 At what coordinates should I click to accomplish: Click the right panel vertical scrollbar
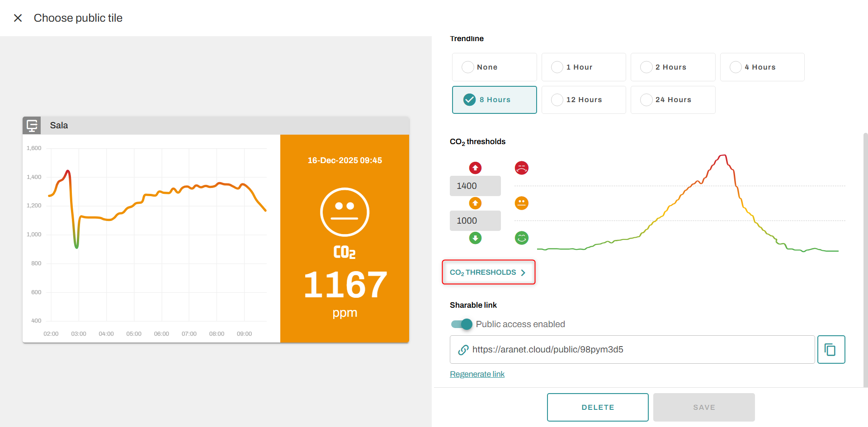(x=865, y=258)
